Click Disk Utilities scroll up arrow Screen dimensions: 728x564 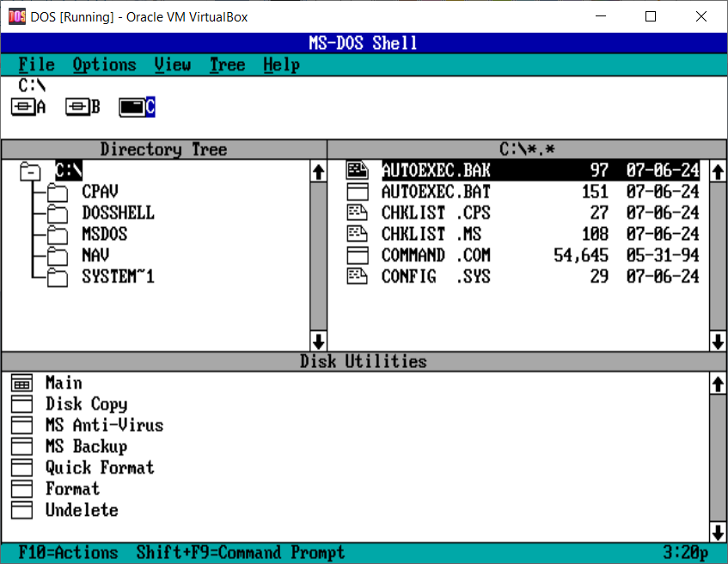click(x=718, y=384)
